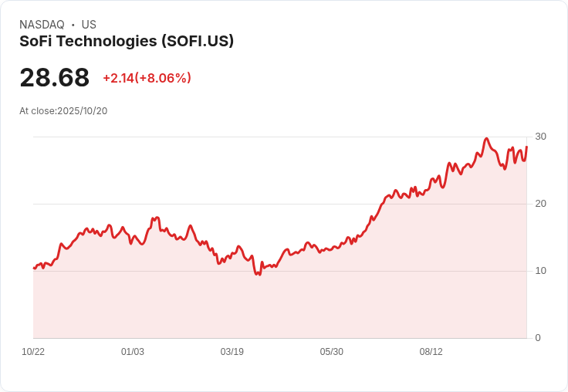Select the 08/12 date on the time axis
This screenshot has width=568, height=392.
[431, 352]
